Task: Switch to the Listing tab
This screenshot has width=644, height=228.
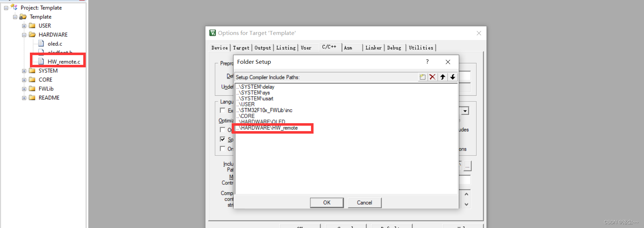Action: click(x=286, y=48)
